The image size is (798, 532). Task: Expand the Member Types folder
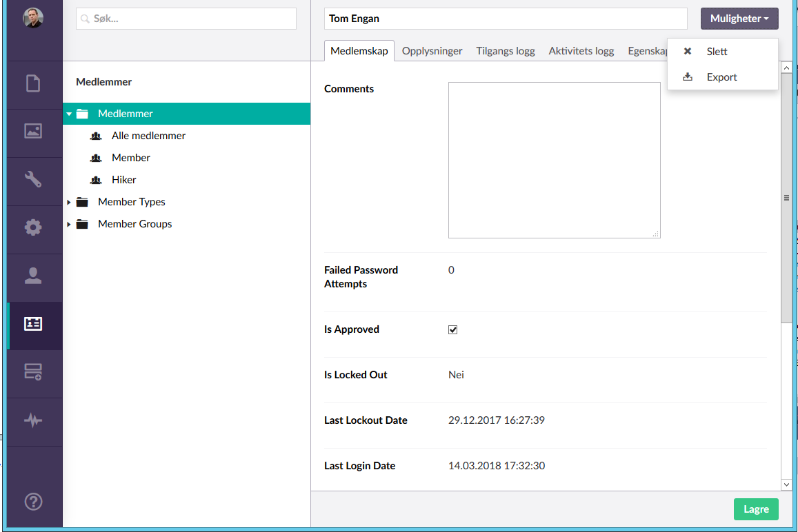click(x=69, y=202)
